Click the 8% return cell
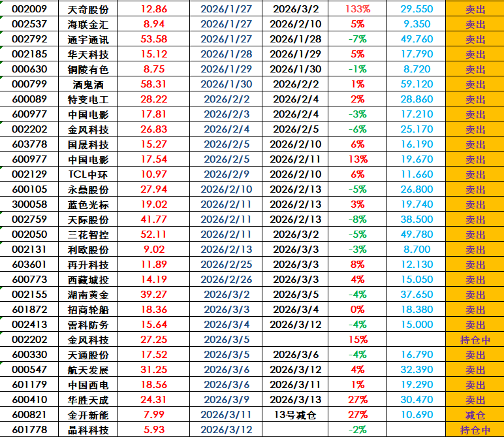Screen dimensions: 504x437 coord(357,265)
